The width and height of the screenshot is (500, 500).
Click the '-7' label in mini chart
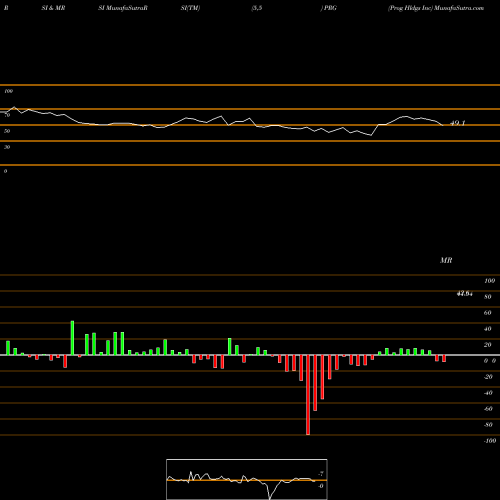321,474
